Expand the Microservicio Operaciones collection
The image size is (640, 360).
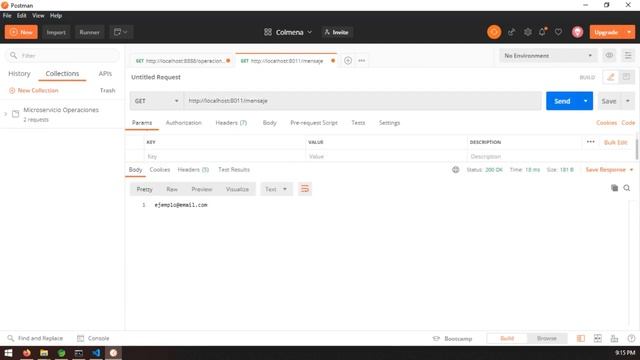click(x=6, y=114)
